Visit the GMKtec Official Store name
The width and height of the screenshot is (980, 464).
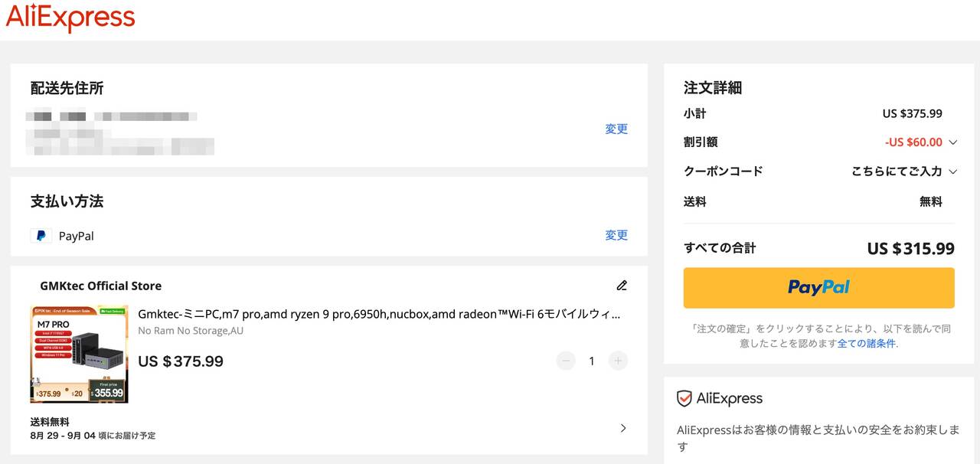pyautogui.click(x=100, y=286)
